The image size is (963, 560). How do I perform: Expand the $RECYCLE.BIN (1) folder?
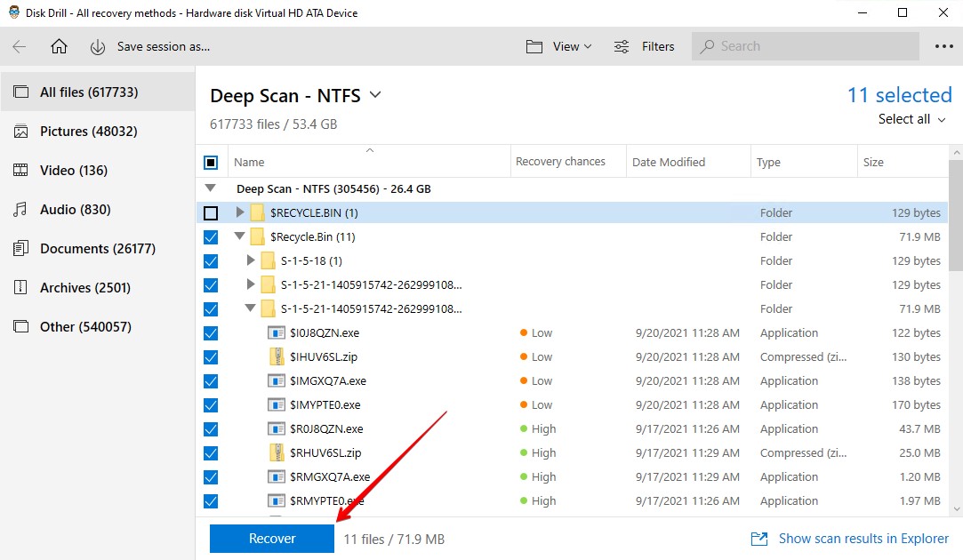point(240,212)
